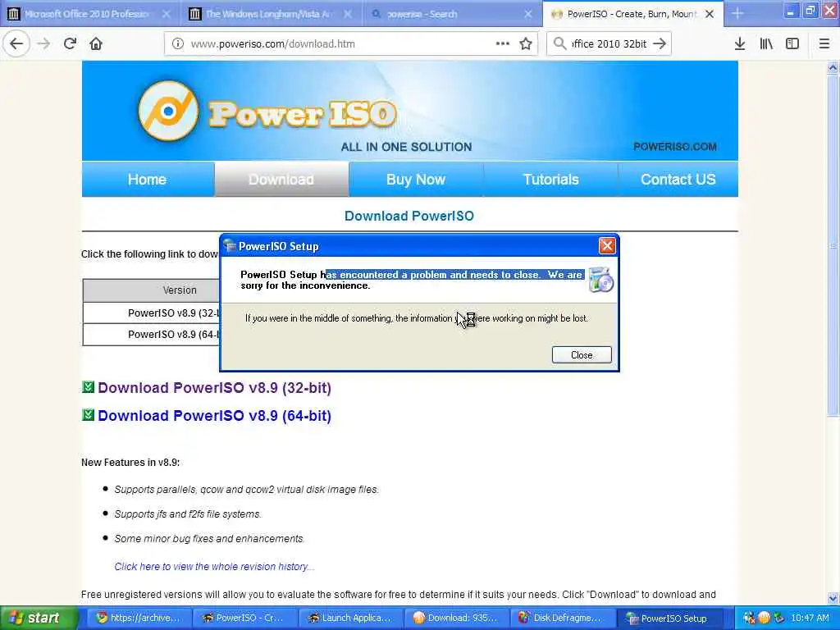Close the PowerISO tab with its X
Image resolution: width=840 pixels, height=630 pixels.
pos(710,14)
